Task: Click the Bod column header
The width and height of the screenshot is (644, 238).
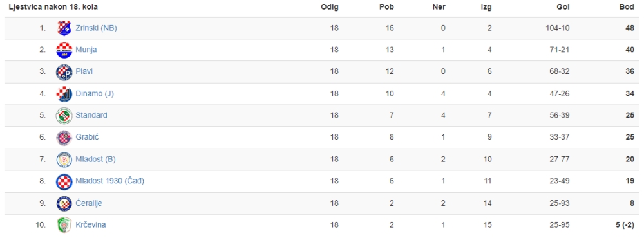Action: 627,7
